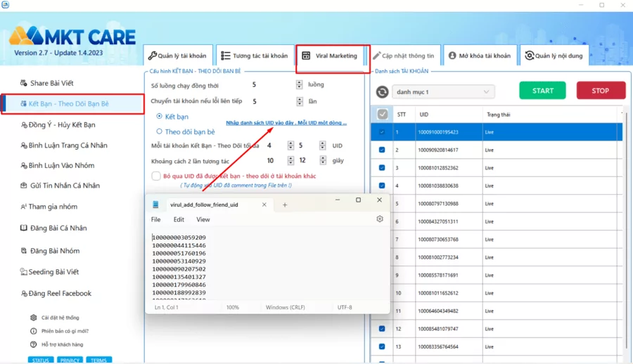The image size is (633, 364).
Task: Click the Gửi Tin Nhắn Cá Nhân icon
Action: point(24,186)
